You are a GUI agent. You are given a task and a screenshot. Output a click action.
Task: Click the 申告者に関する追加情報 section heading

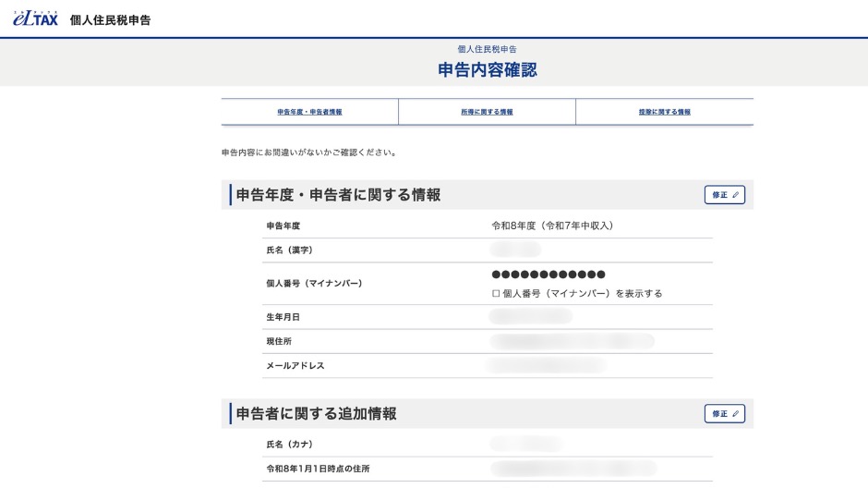[316, 414]
